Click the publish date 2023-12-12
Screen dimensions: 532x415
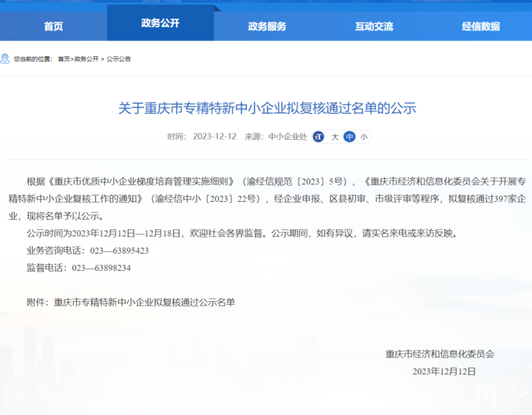[214, 137]
